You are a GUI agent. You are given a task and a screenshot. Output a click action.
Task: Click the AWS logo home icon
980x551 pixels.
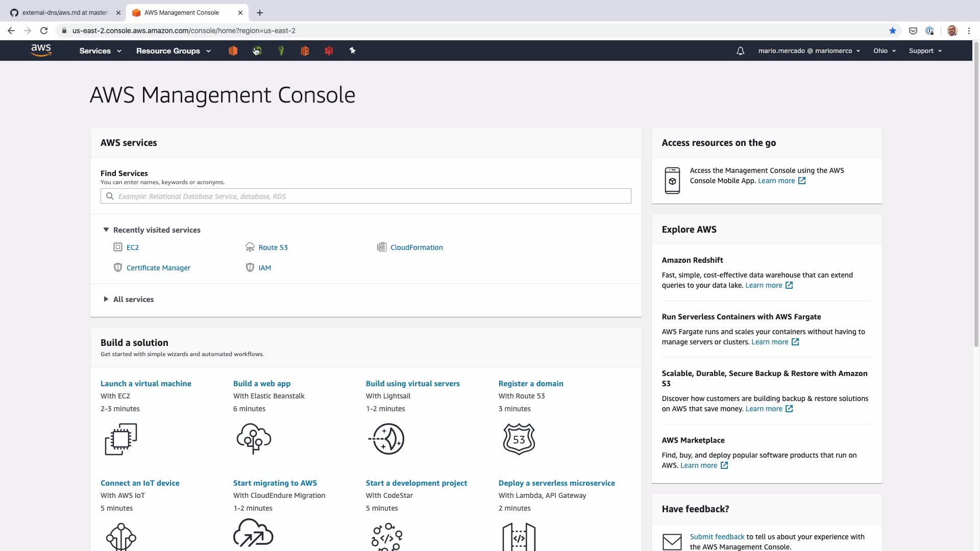coord(41,50)
